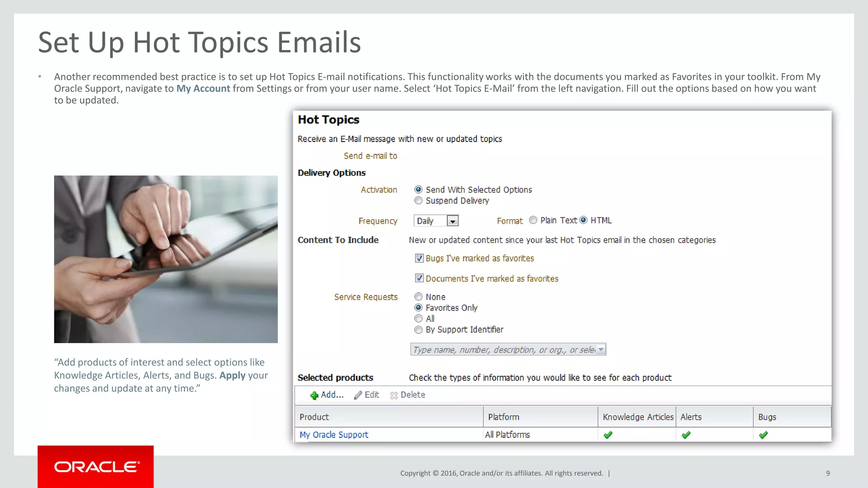This screenshot has width=868, height=488.
Task: Choose Plain Text format
Action: pos(533,220)
